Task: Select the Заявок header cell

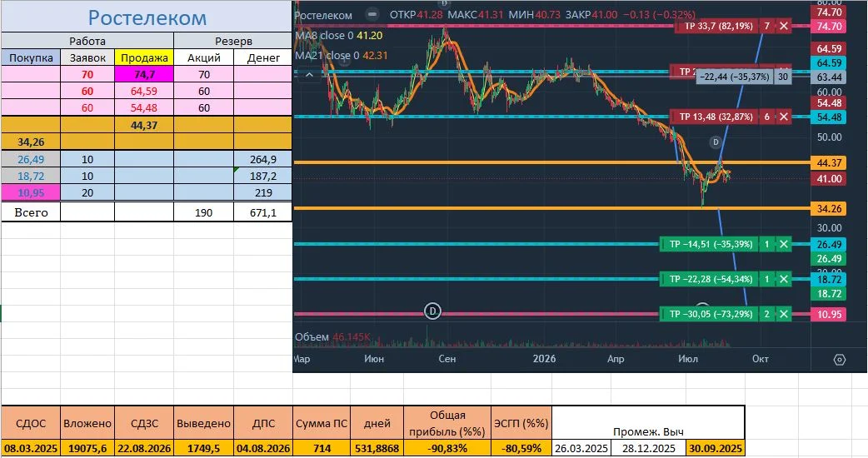Action: 87,57
